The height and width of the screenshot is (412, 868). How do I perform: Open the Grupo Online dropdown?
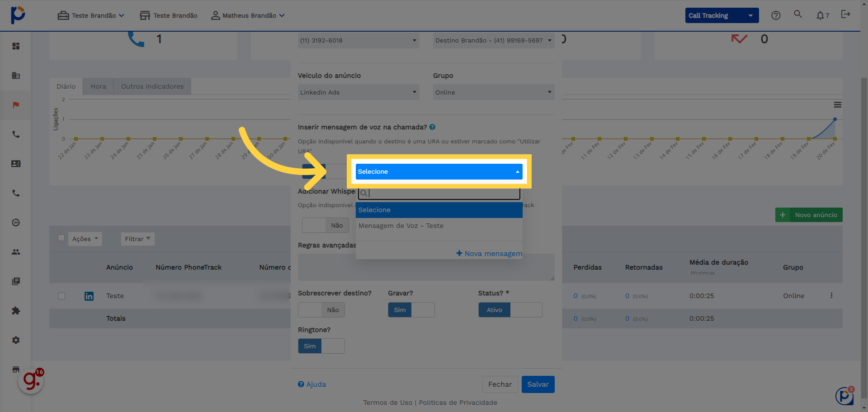(494, 92)
